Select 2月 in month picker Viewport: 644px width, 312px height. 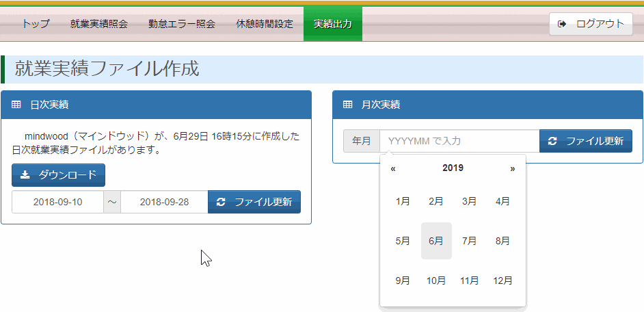[436, 201]
